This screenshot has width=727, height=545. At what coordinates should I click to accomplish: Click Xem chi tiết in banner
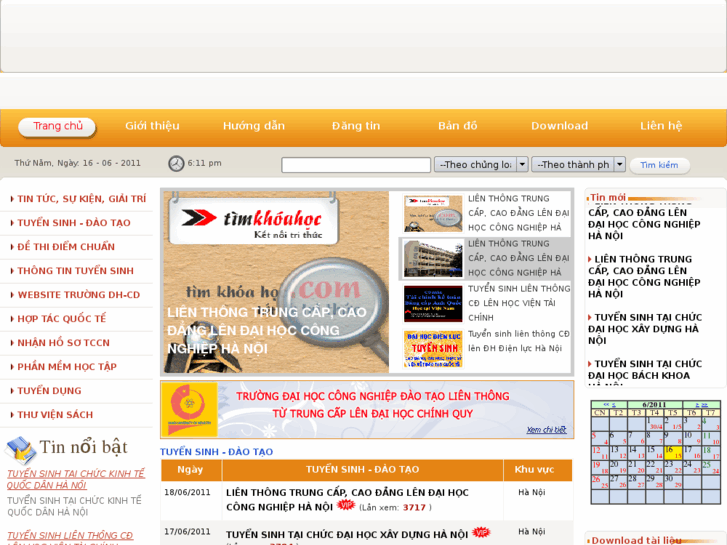click(x=546, y=430)
